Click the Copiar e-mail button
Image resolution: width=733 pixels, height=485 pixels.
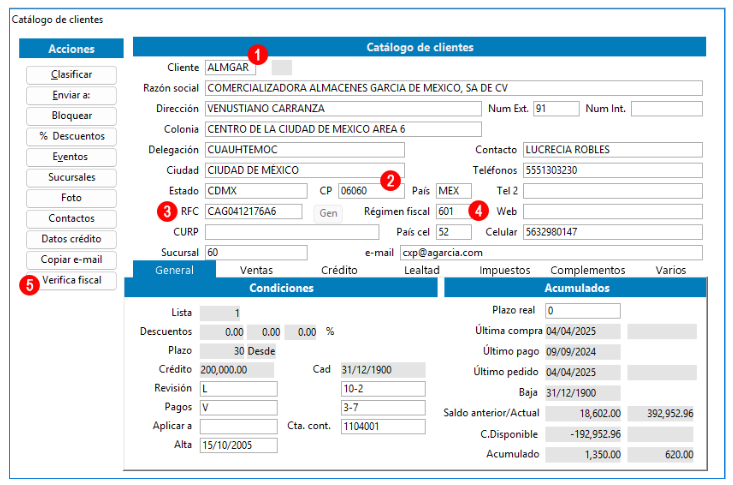(71, 260)
